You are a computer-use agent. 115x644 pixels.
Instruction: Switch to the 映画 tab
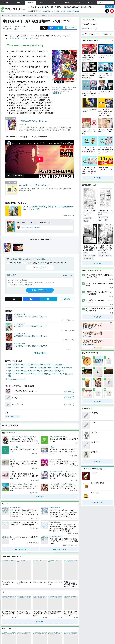click(x=54, y=2)
